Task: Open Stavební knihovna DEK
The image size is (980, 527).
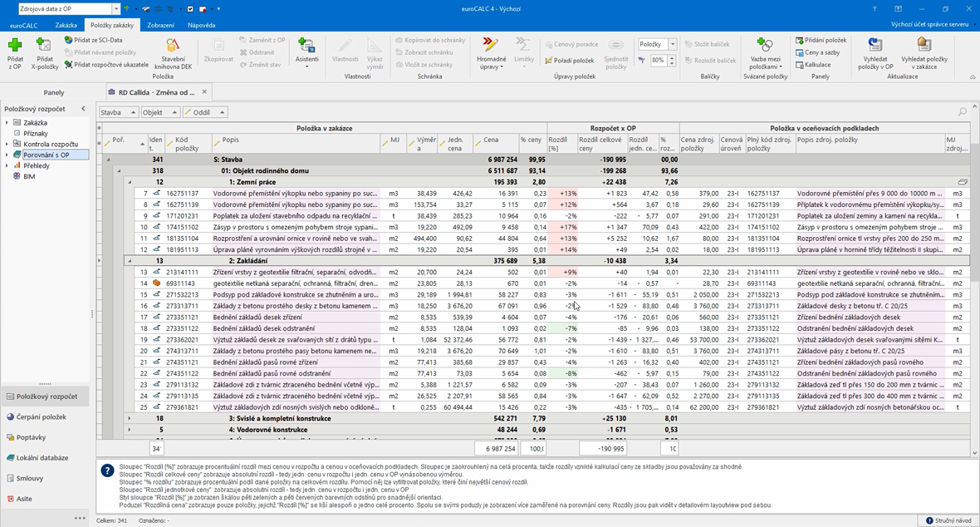Action: pyautogui.click(x=172, y=46)
